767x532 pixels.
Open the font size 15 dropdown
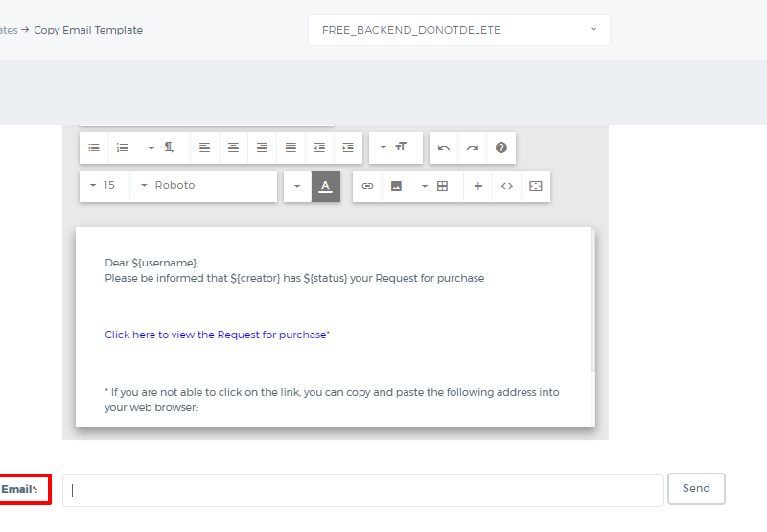(x=105, y=186)
